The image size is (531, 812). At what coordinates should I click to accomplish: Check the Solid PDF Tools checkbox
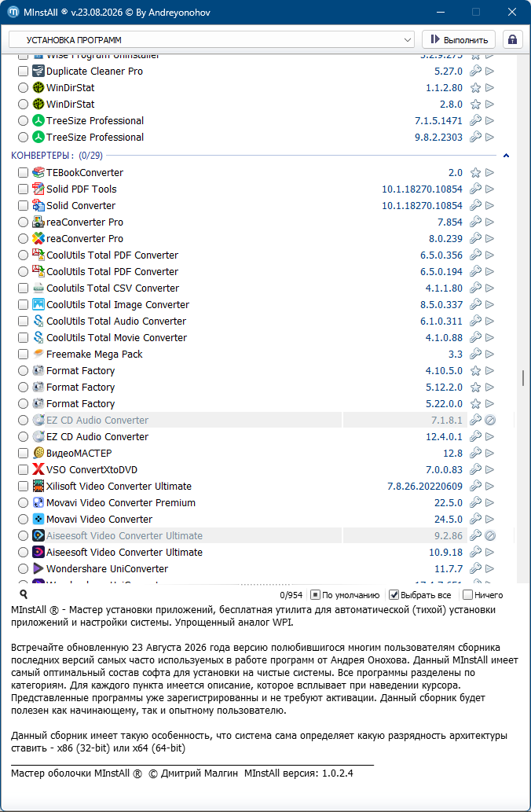pyautogui.click(x=23, y=189)
